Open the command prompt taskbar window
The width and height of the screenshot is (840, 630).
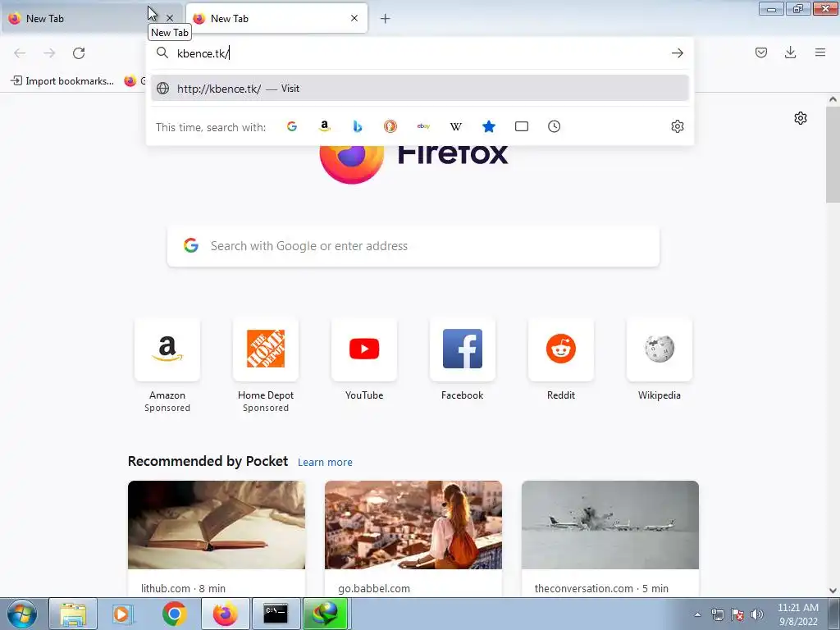click(276, 614)
